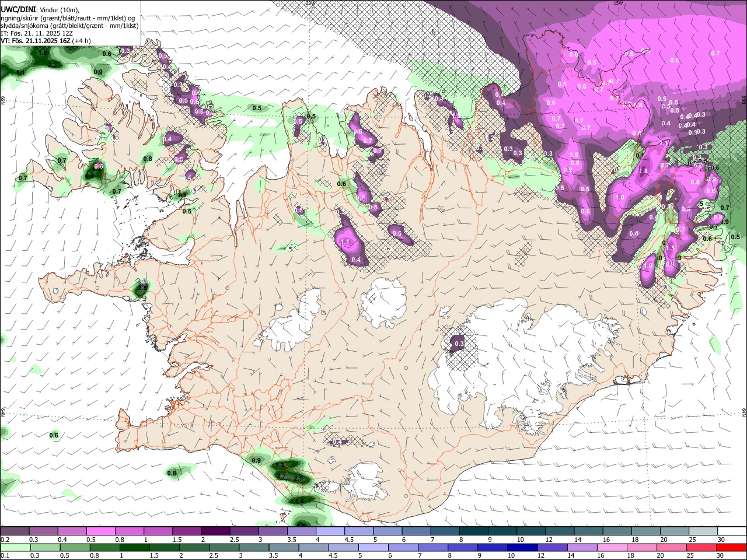The width and height of the screenshot is (747, 560).
Task: Click the 'slydda/snjókoma' description line
Action: (x=69, y=26)
